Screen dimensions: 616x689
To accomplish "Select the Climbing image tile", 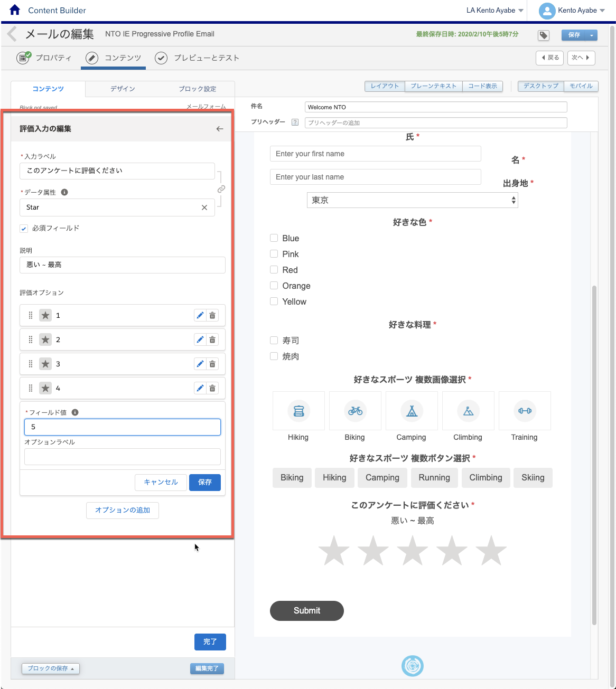I will point(468,410).
